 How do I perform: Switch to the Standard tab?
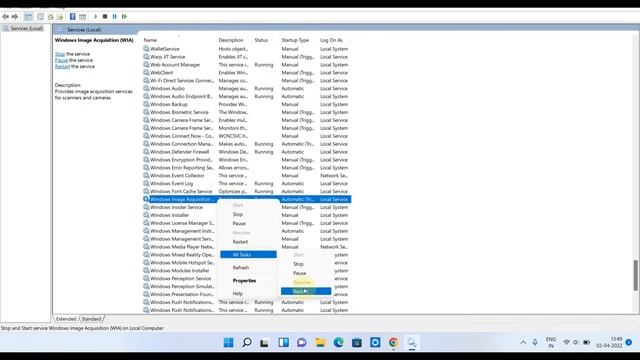click(x=91, y=319)
